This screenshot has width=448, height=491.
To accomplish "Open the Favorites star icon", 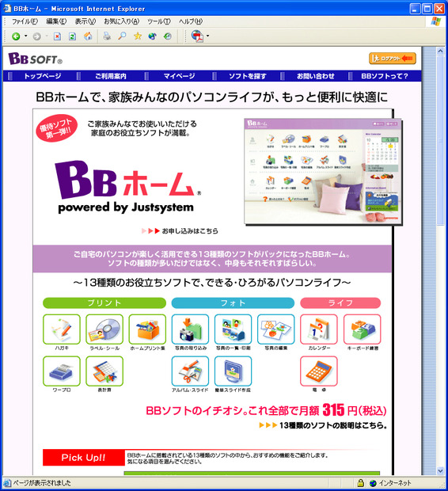I will click(138, 36).
